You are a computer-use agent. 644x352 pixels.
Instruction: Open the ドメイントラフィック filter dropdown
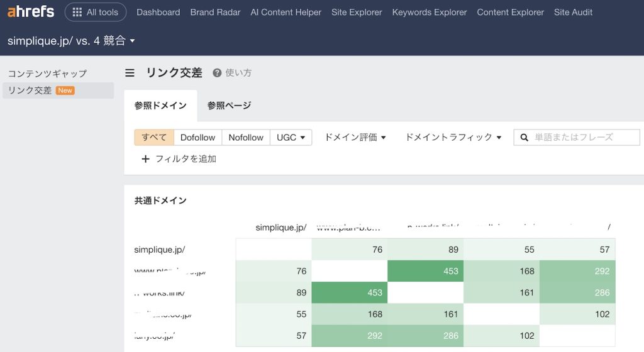point(453,137)
